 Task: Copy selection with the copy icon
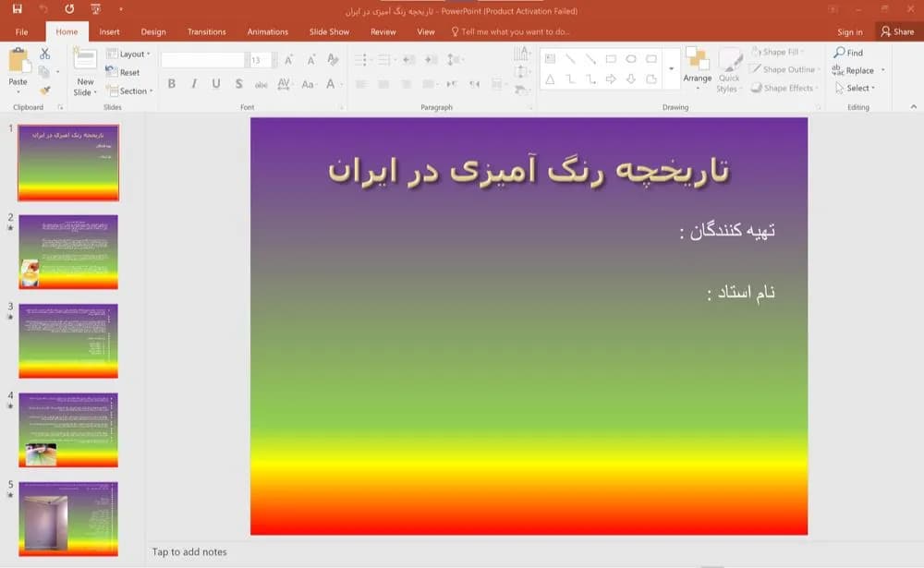[43, 72]
